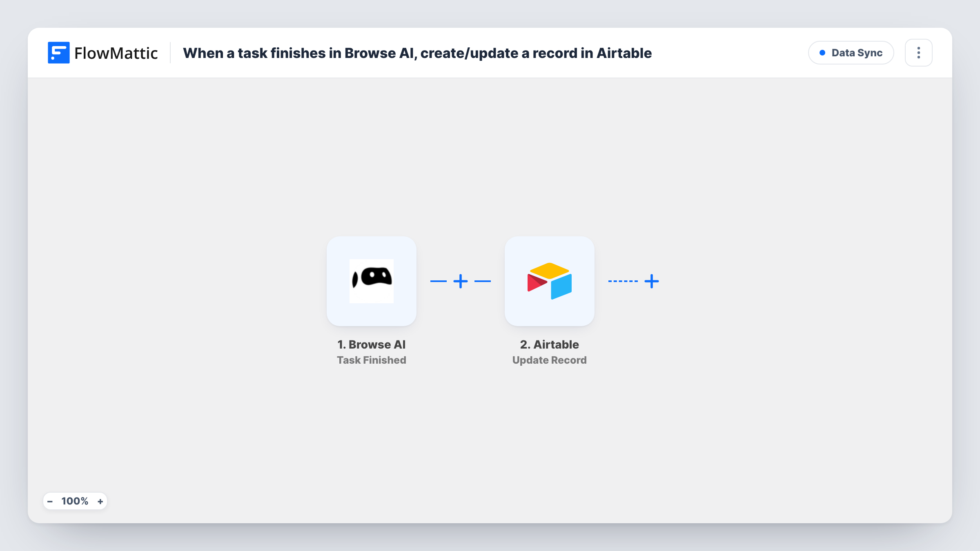The height and width of the screenshot is (551, 980).
Task: Click the FlowMattic logo icon
Action: pyautogui.click(x=58, y=53)
